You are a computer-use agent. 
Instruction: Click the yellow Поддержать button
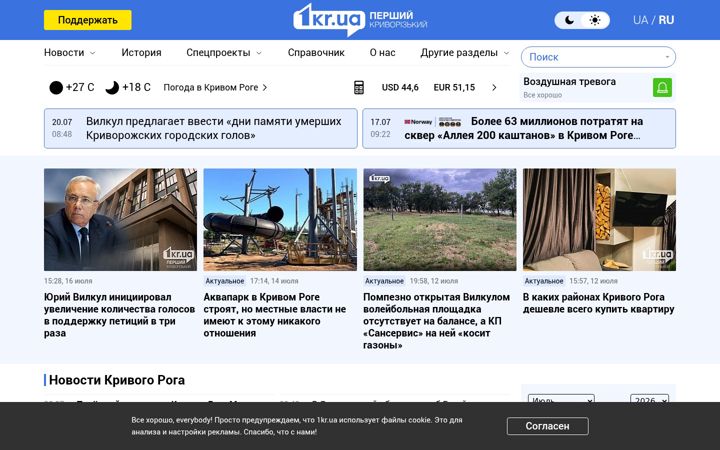pyautogui.click(x=88, y=20)
